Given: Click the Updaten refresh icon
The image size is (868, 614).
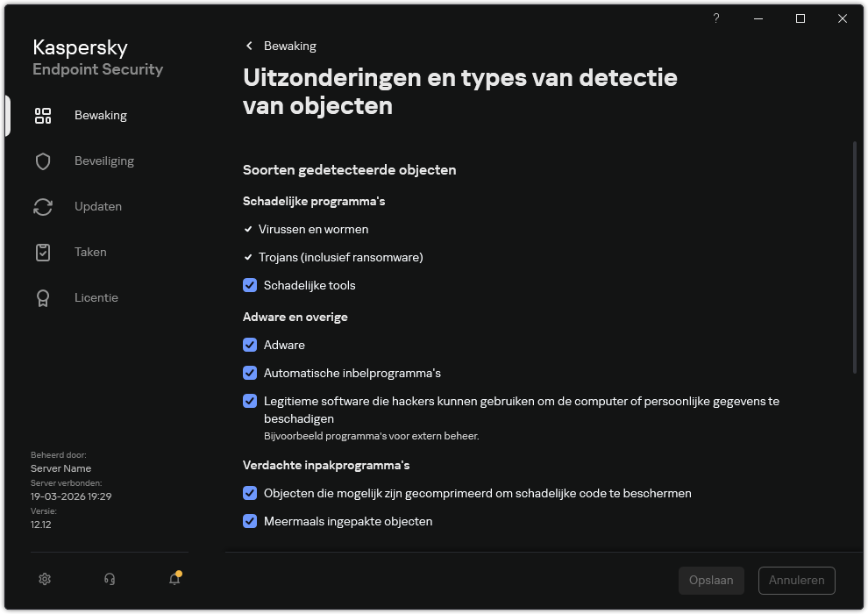Looking at the screenshot, I should [42, 206].
